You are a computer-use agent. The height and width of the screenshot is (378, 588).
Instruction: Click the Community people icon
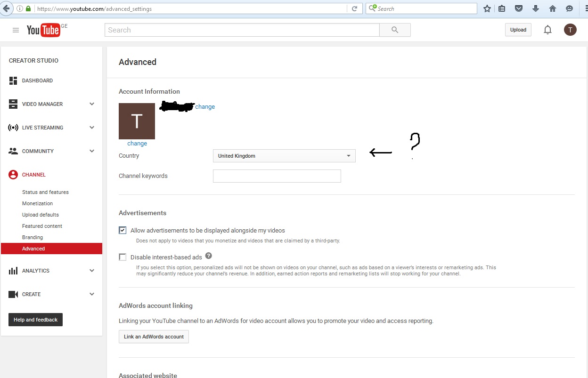pos(13,151)
